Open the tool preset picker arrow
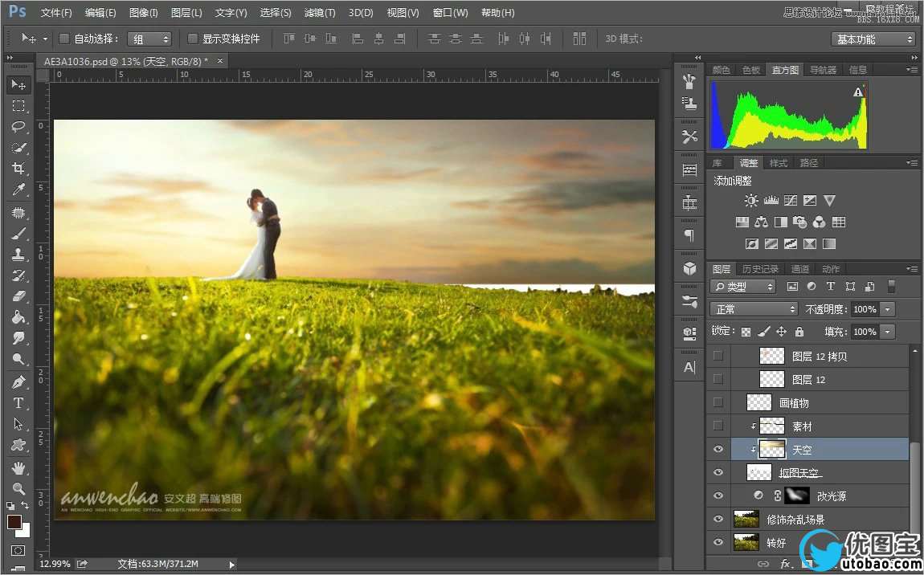Viewport: 924px width, 575px height. (45, 39)
